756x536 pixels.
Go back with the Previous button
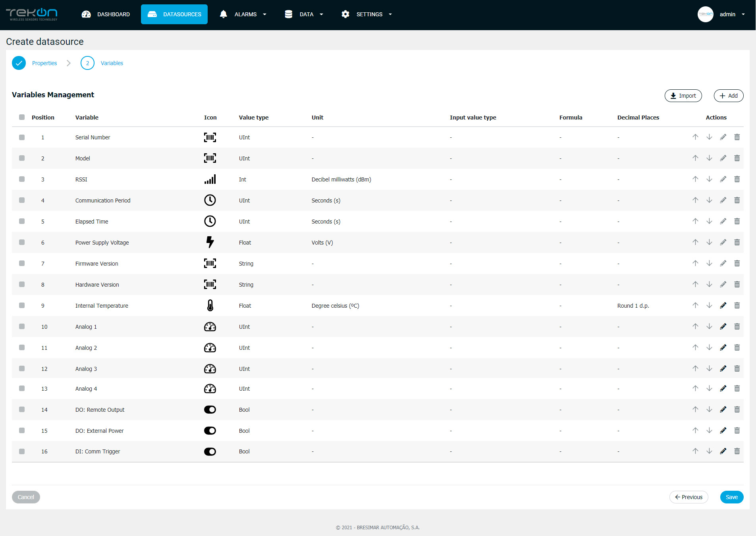(x=689, y=497)
